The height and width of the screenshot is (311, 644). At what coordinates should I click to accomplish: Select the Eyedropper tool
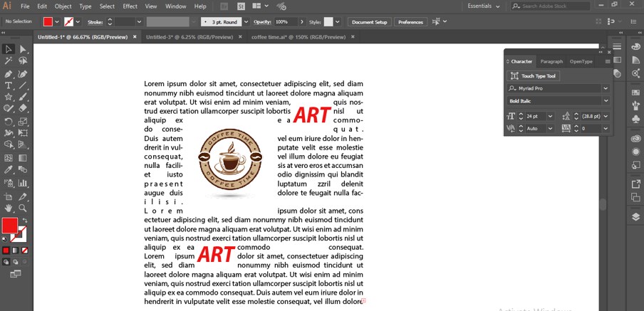pos(9,170)
